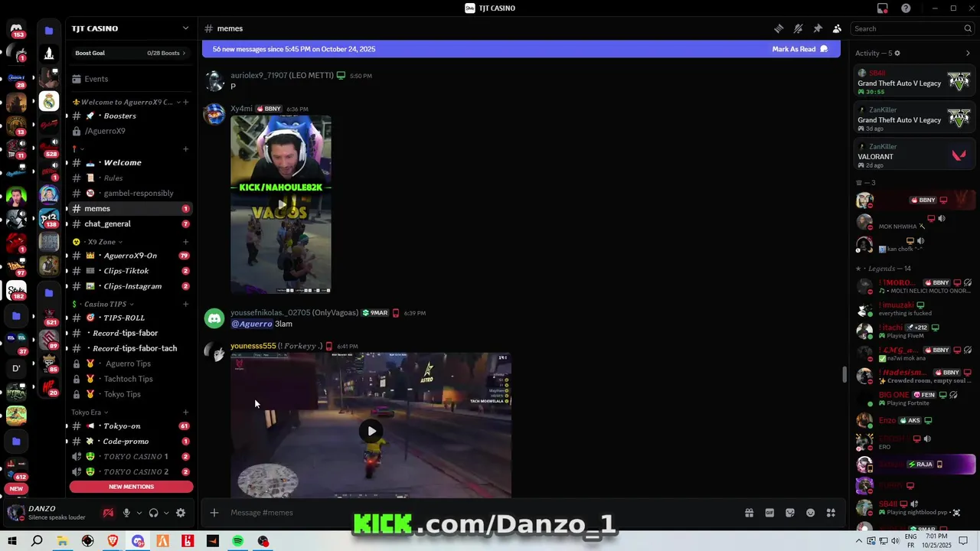Focus the Message #memes input field
The image size is (980, 551).
click(x=482, y=513)
